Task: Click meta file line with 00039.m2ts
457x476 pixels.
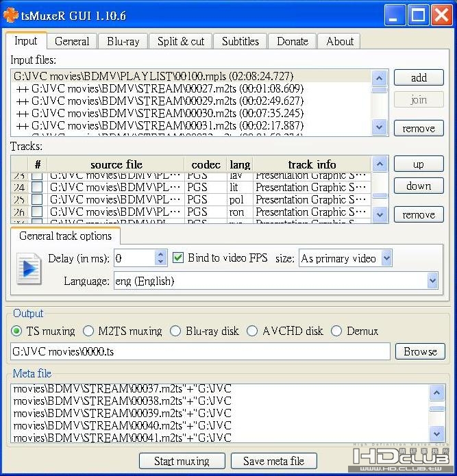Action: pyautogui.click(x=123, y=413)
